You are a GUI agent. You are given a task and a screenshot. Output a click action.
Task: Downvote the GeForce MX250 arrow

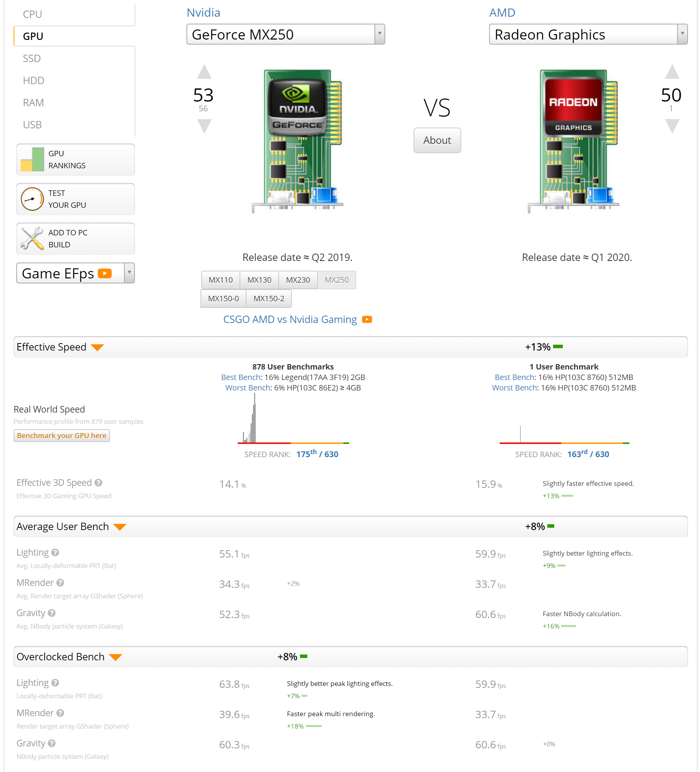tap(204, 126)
